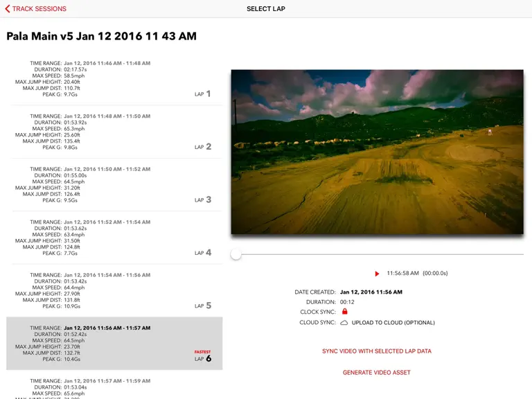Viewport: 532px width, 399px height.
Task: Select Upload to Cloud (Optional)
Action: point(393,323)
